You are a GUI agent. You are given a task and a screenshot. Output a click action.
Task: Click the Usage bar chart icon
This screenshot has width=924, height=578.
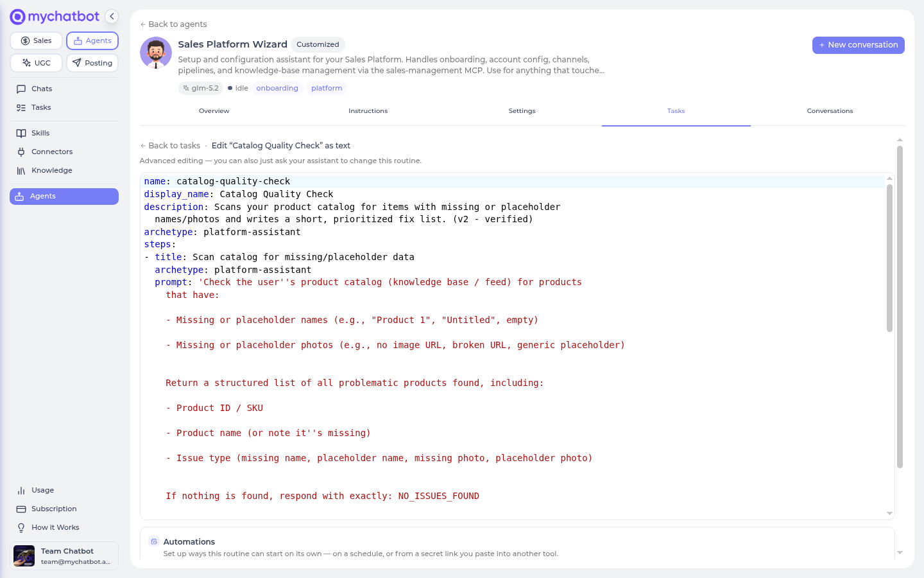pyautogui.click(x=21, y=491)
